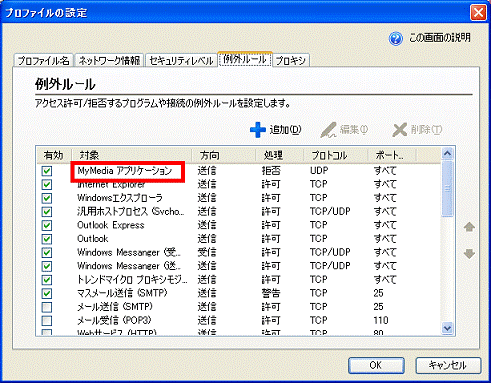Select the 汎用ホストプロセス (Svcho.. rule name
The height and width of the screenshot is (383, 491).
131,211
